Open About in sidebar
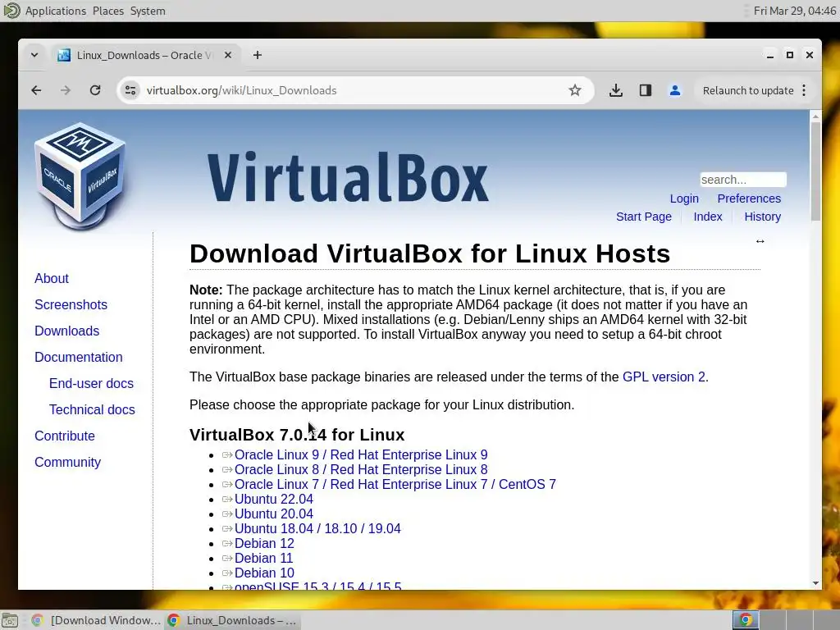Screen dimensions: 840x630 click(52, 279)
